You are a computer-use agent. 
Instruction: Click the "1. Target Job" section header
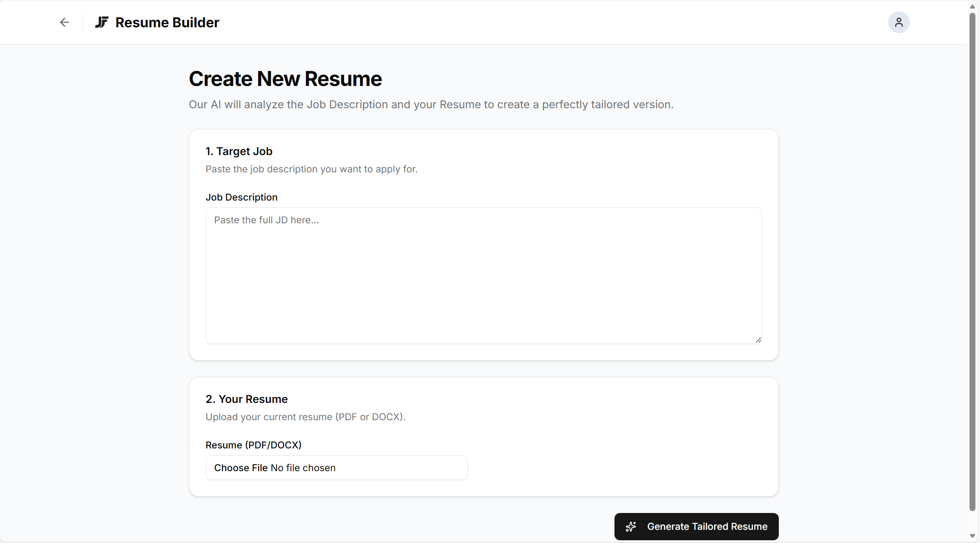tap(239, 151)
